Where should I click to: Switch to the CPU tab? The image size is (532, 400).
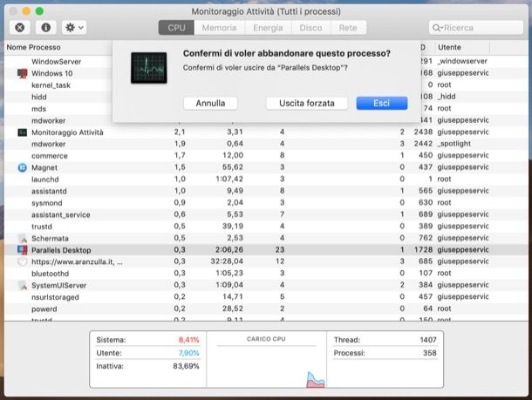[176, 28]
